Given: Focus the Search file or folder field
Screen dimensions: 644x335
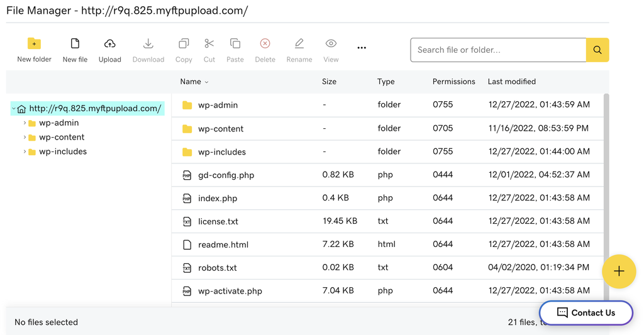Looking at the screenshot, I should pos(498,50).
